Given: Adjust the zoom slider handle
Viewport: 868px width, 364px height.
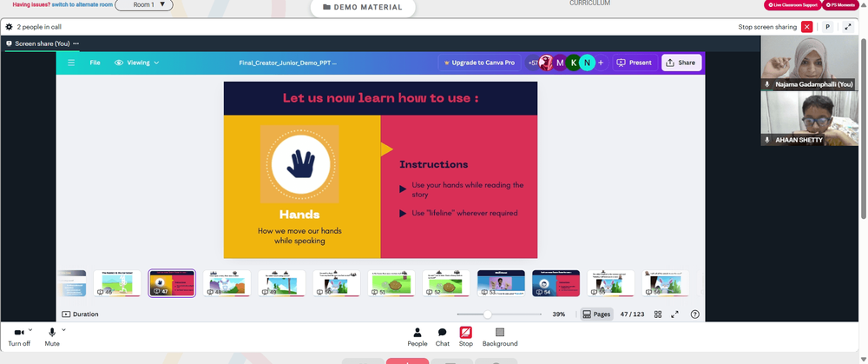Looking at the screenshot, I should coord(487,314).
